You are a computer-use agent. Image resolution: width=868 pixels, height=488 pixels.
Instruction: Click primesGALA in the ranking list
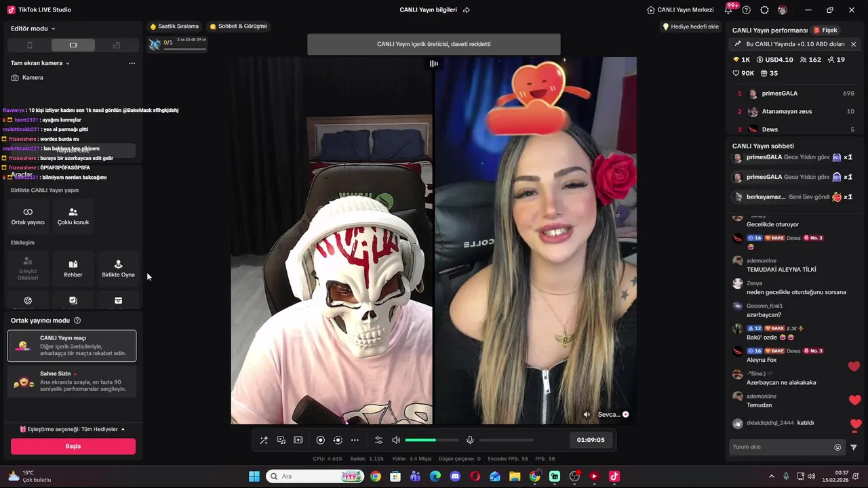(795, 94)
